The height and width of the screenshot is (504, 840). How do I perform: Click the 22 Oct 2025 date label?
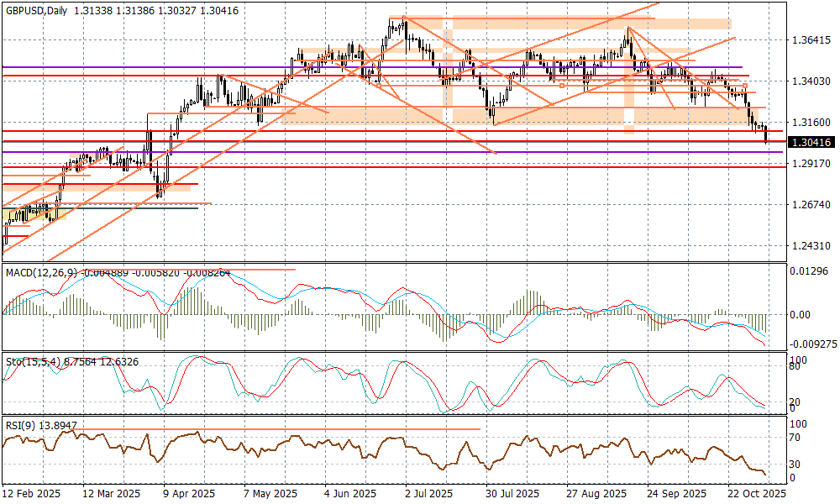[757, 494]
